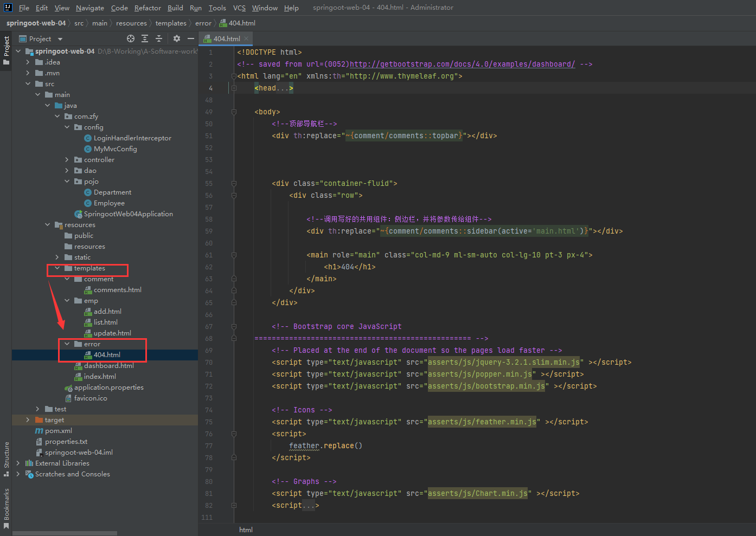Open the Project view dropdown arrow
Screen dimensions: 756x536
(x=60, y=39)
